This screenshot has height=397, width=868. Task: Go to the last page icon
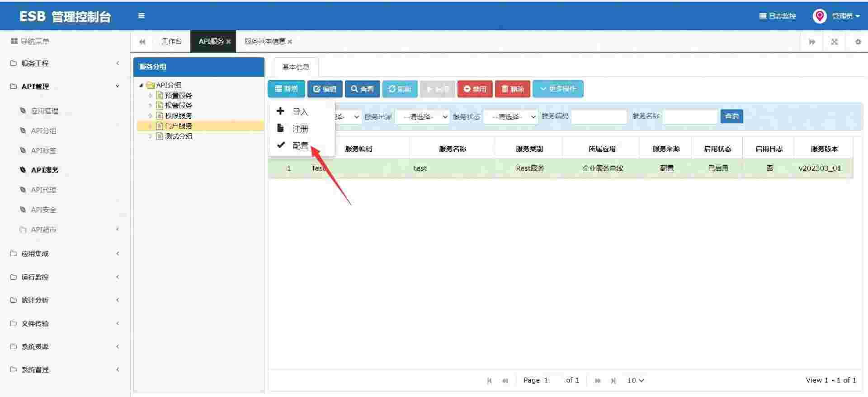point(613,381)
